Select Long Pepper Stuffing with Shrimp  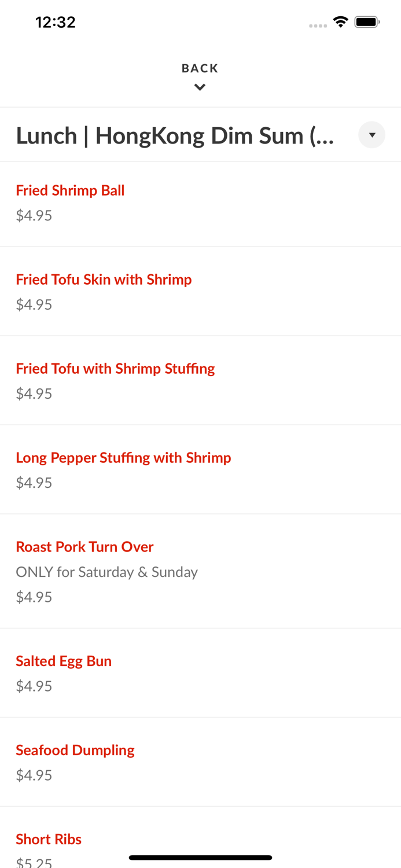(123, 458)
